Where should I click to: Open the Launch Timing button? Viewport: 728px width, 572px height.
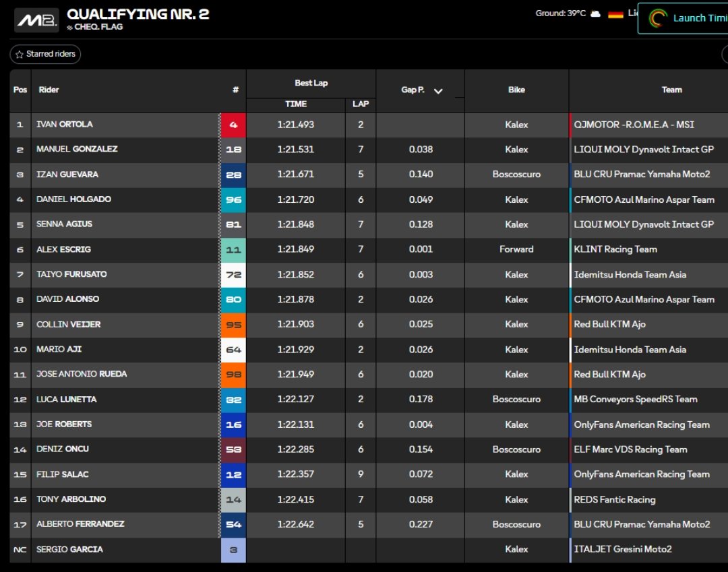tap(683, 18)
